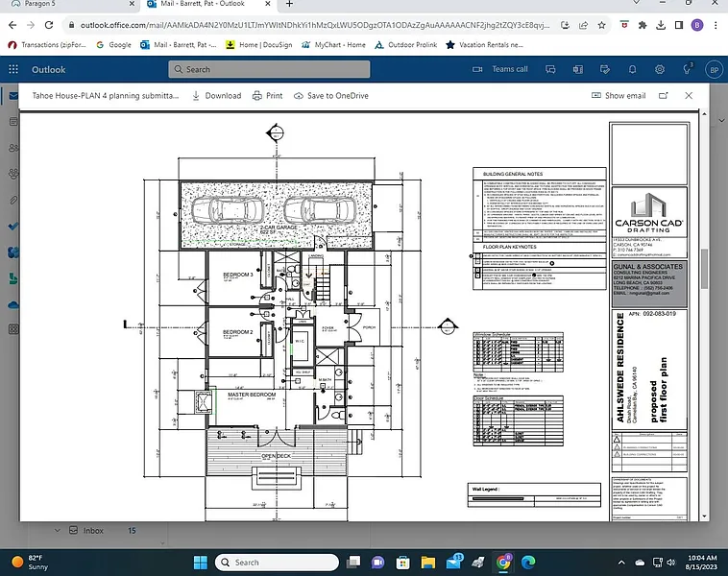Viewport: 728px width, 576px height.
Task: Open People contacts in left sidebar
Action: 13,148
